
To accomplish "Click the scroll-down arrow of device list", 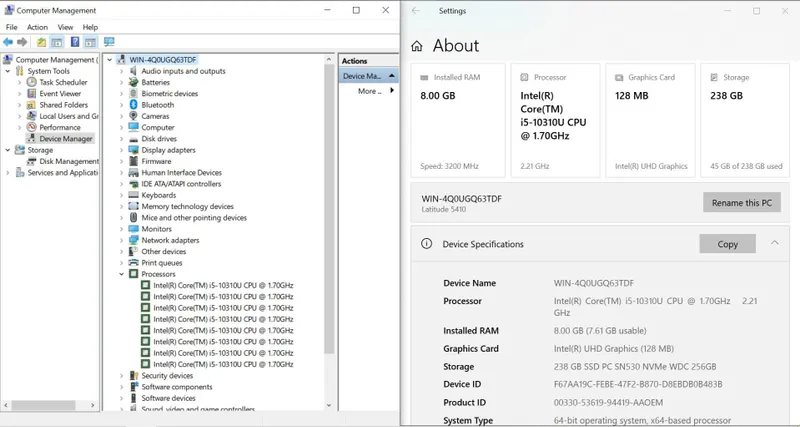I will click(x=329, y=406).
